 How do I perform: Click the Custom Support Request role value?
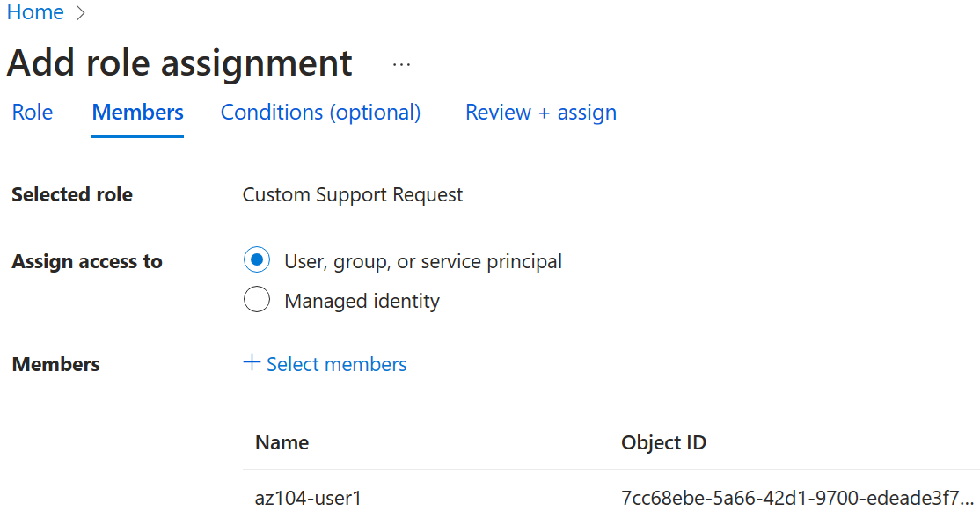click(x=352, y=195)
